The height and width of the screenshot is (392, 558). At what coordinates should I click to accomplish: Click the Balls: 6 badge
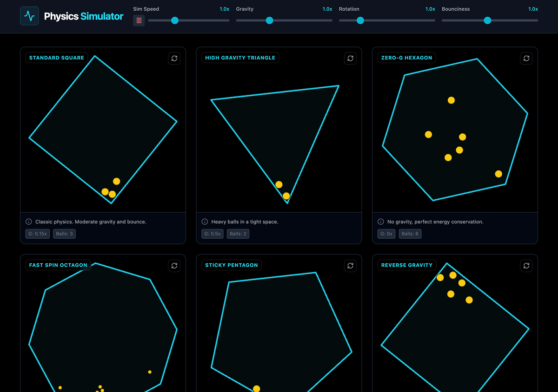[411, 234]
